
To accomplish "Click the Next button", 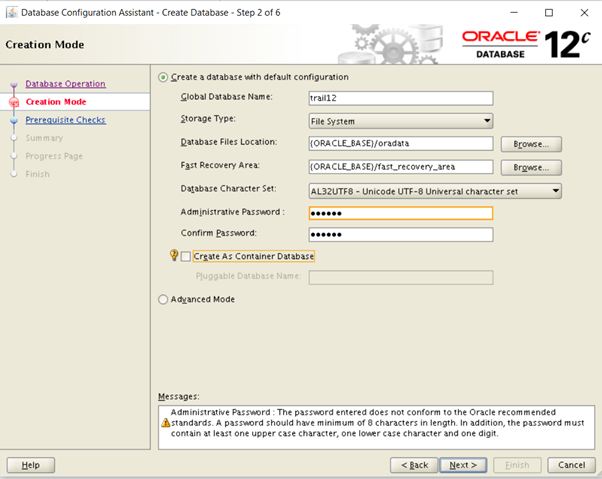I will click(463, 465).
